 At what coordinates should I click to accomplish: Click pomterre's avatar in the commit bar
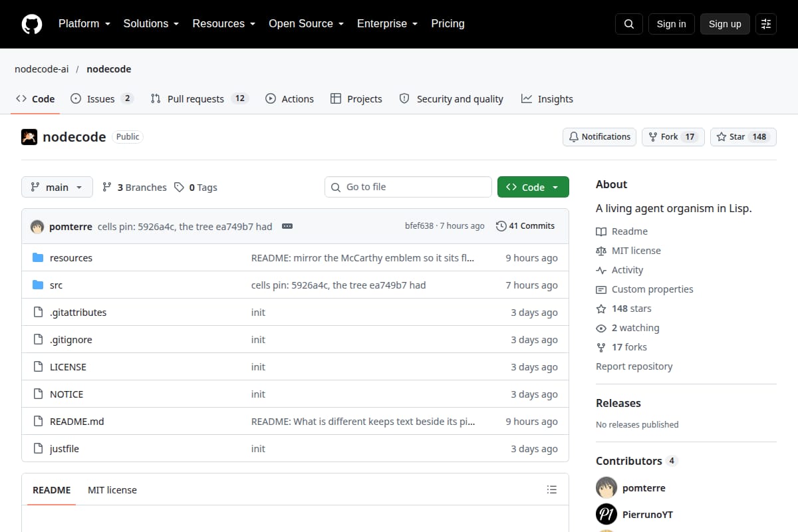coord(37,226)
